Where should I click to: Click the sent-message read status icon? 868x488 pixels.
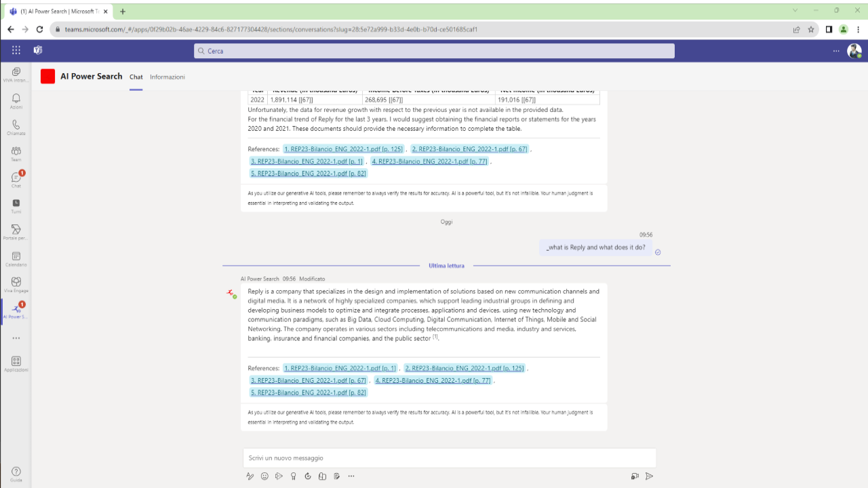coord(658,252)
